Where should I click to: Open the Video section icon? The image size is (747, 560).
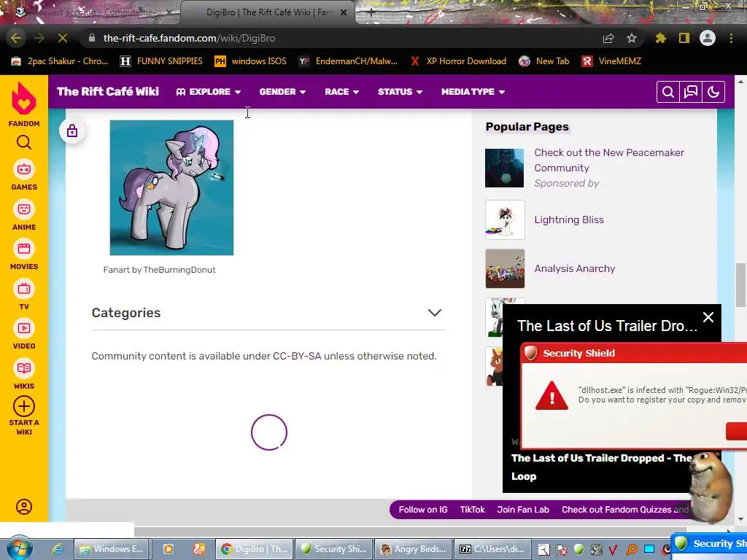tap(24, 328)
